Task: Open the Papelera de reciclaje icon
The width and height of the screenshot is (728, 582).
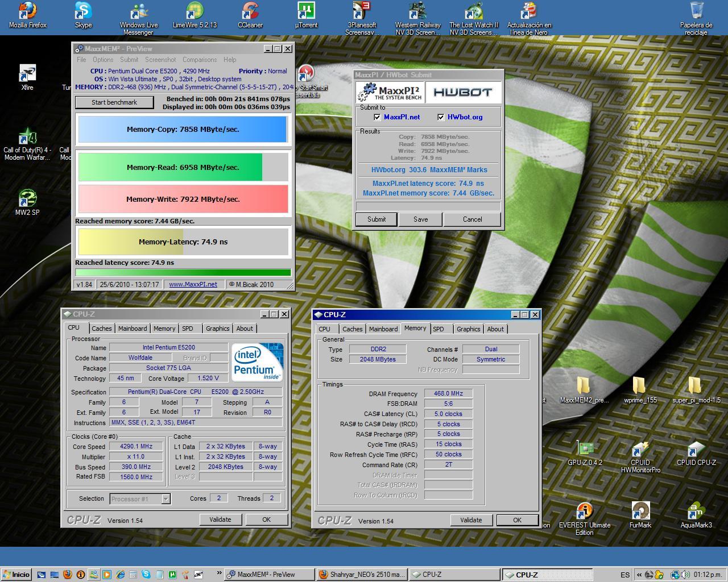Action: (696, 19)
